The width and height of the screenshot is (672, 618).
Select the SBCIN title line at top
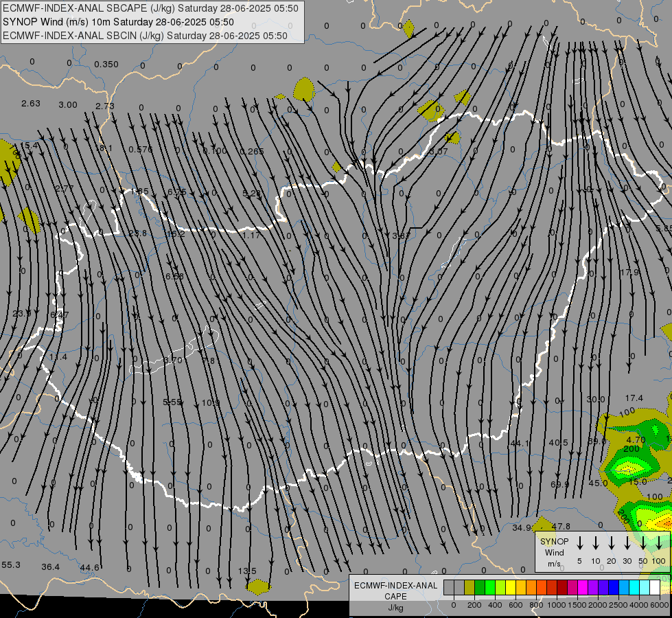pyautogui.click(x=145, y=36)
